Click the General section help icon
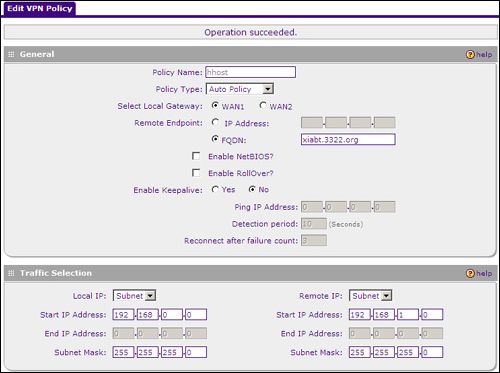This screenshot has width=500, height=373. pyautogui.click(x=470, y=54)
